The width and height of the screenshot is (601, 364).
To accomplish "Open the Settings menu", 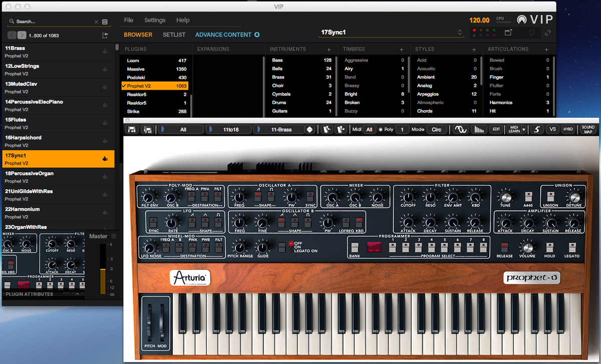I will coord(155,20).
